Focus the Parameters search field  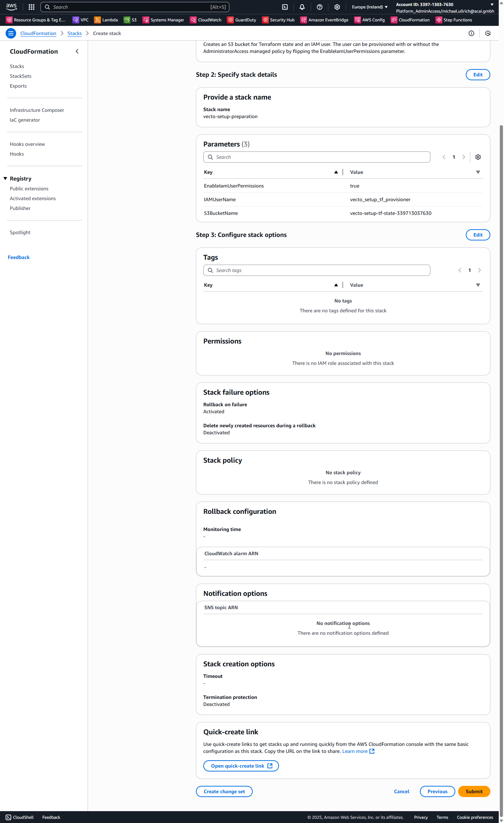click(316, 157)
